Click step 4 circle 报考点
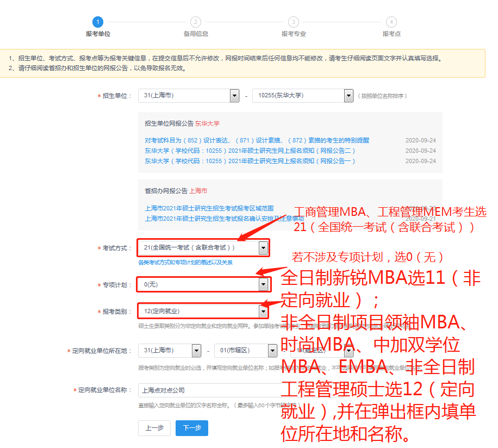 391,22
